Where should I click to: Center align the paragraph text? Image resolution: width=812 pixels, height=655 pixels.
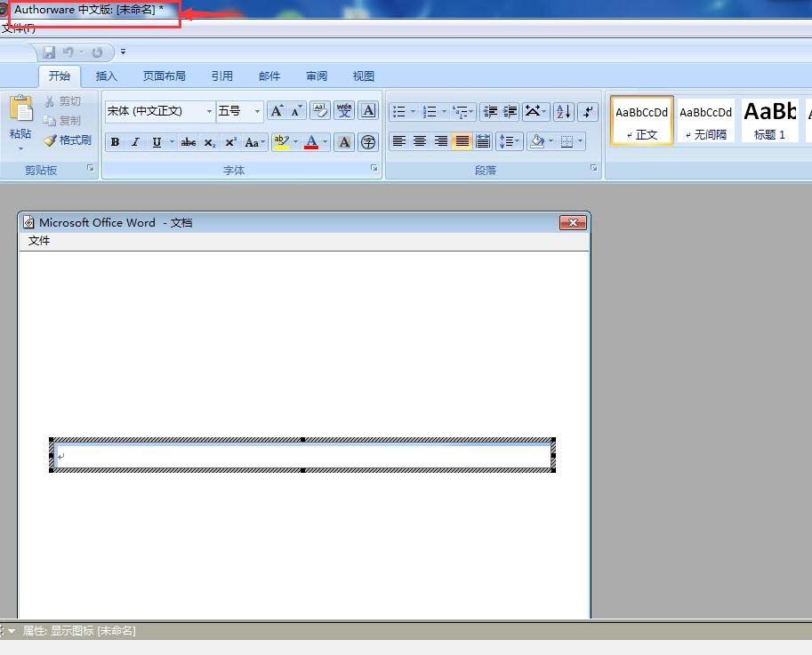[420, 141]
